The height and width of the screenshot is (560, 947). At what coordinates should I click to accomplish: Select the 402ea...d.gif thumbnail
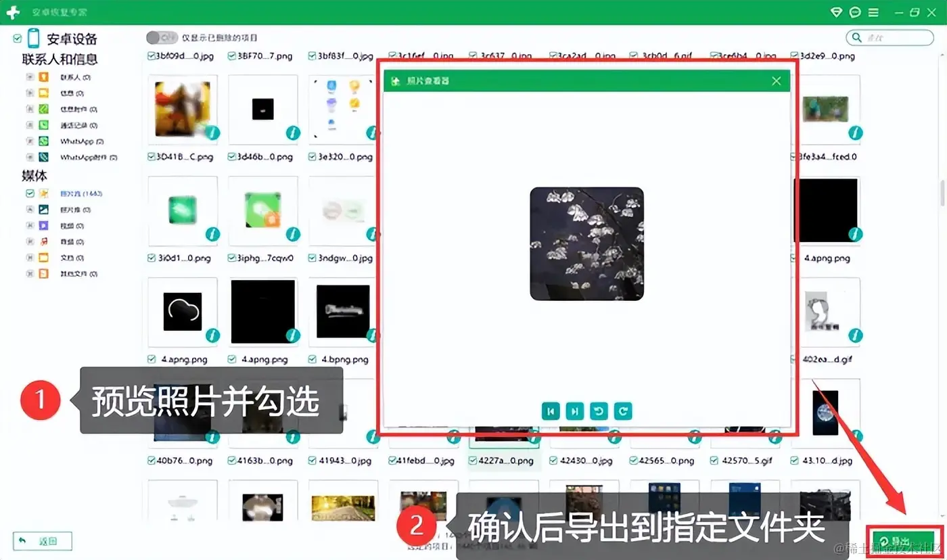coord(826,311)
